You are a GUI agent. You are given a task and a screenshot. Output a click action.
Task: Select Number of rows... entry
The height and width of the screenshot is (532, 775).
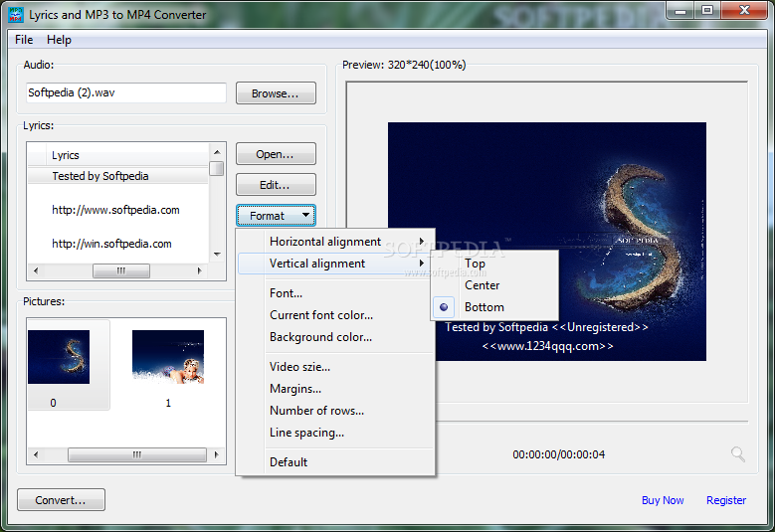click(335, 411)
